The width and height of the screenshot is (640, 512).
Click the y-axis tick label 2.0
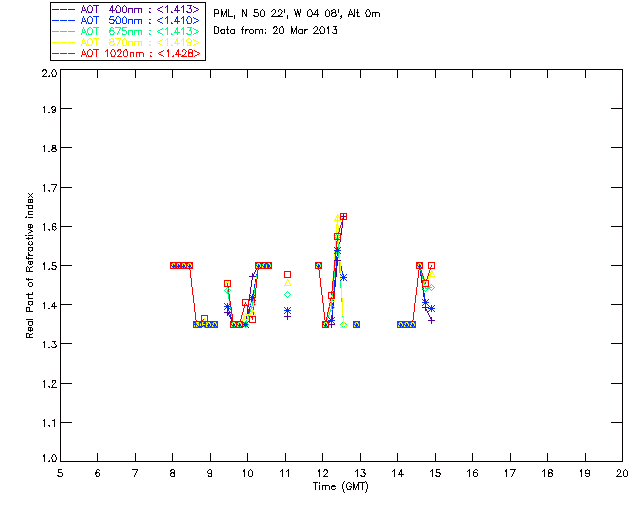[49, 73]
